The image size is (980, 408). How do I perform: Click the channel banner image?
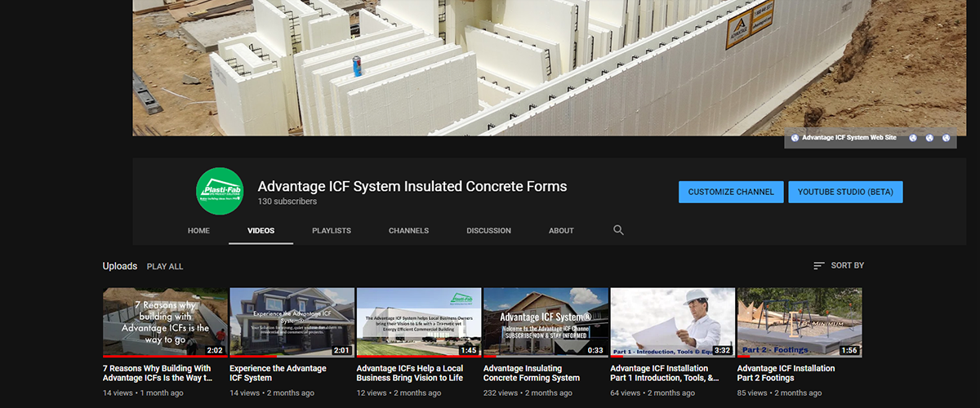[x=550, y=68]
